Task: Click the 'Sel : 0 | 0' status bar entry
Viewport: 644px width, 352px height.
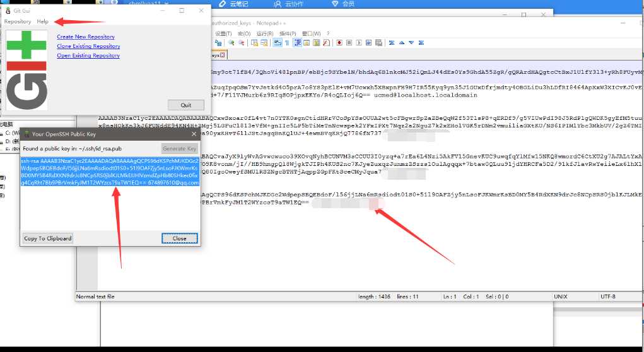Action: click(497, 296)
